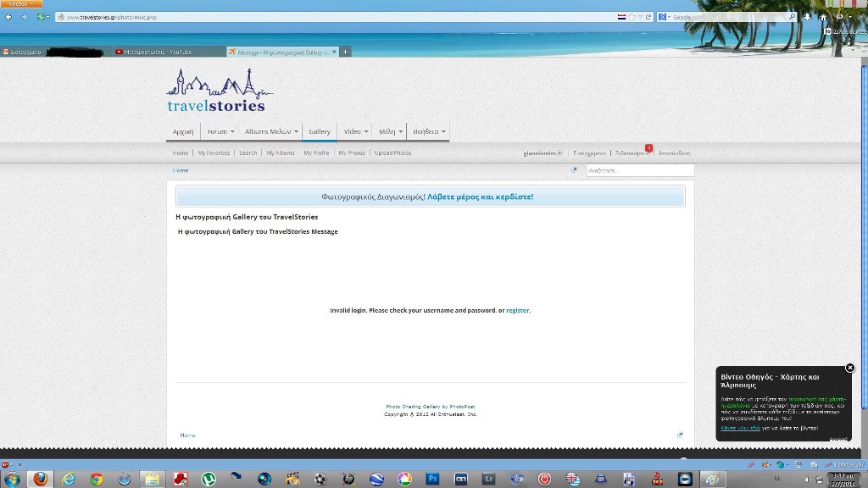Open the giannismits user dropdown
This screenshot has width=868, height=488.
coord(542,153)
